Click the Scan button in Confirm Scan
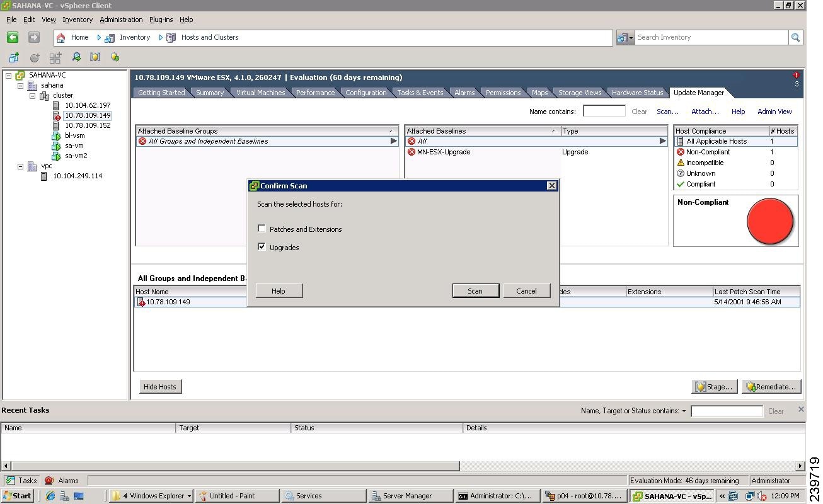Viewport: 823px width, 504px height. click(x=475, y=290)
